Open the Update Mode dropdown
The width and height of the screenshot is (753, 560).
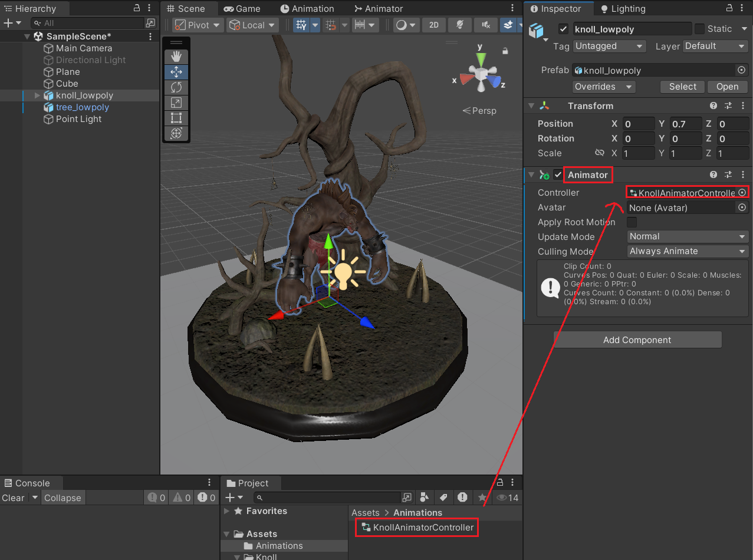[688, 236]
